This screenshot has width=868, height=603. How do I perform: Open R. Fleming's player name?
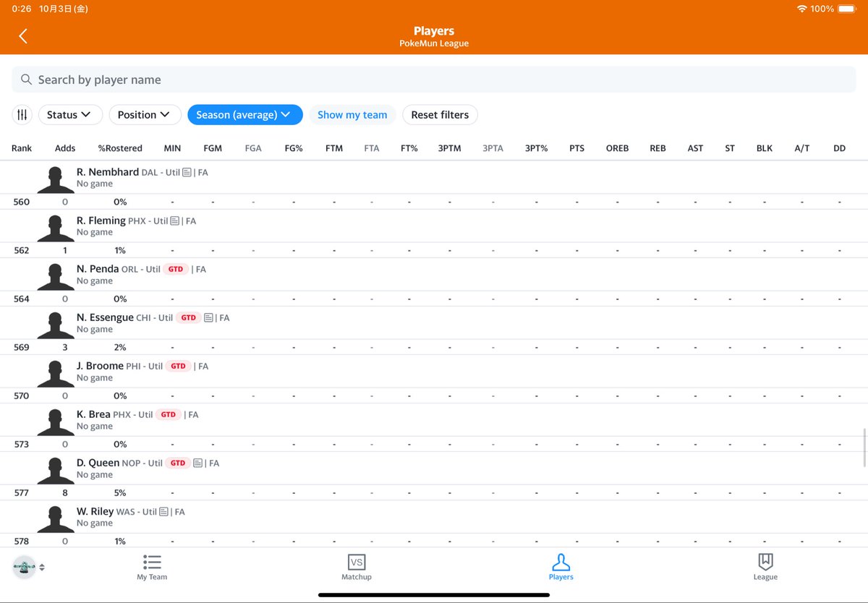tap(101, 221)
